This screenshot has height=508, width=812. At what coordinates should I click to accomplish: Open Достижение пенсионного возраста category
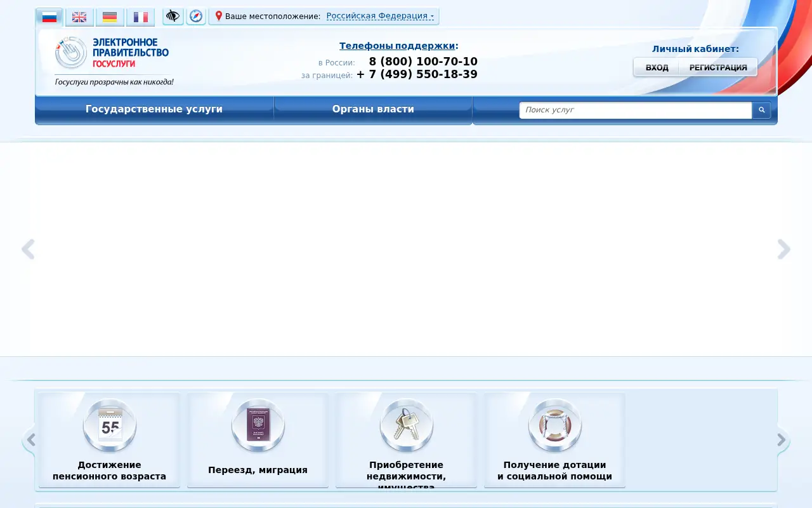[109, 471]
